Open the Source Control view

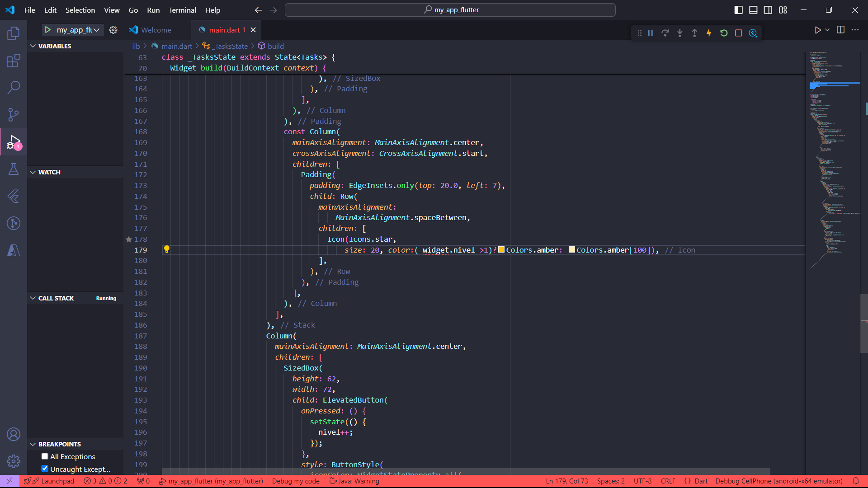click(14, 115)
